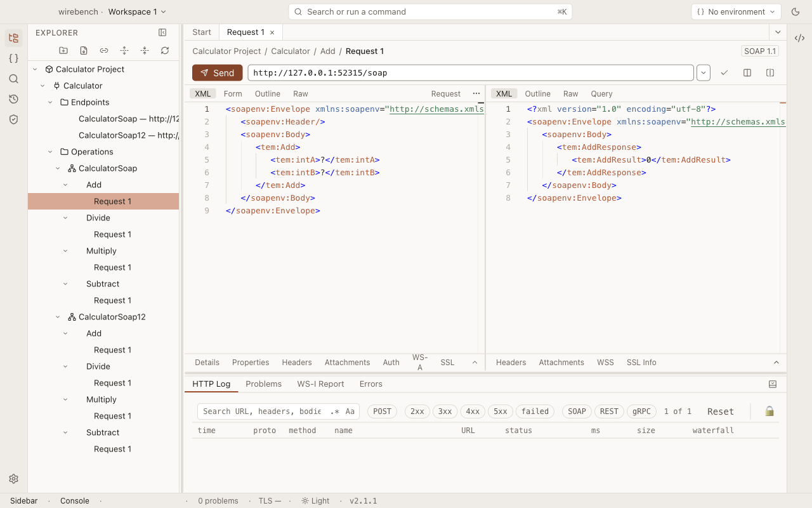Focus the command search bar
This screenshot has height=508, width=812.
430,11
